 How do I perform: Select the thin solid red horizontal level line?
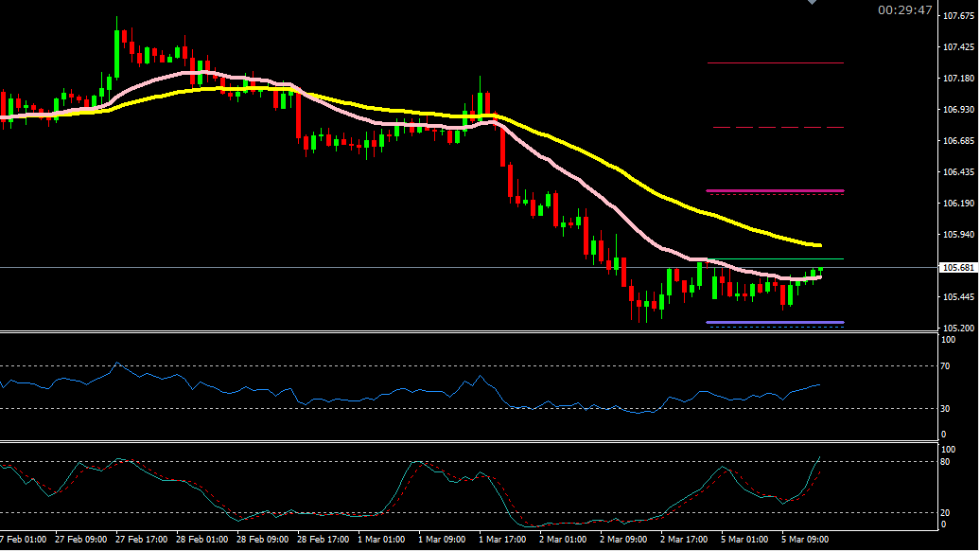pyautogui.click(x=776, y=62)
